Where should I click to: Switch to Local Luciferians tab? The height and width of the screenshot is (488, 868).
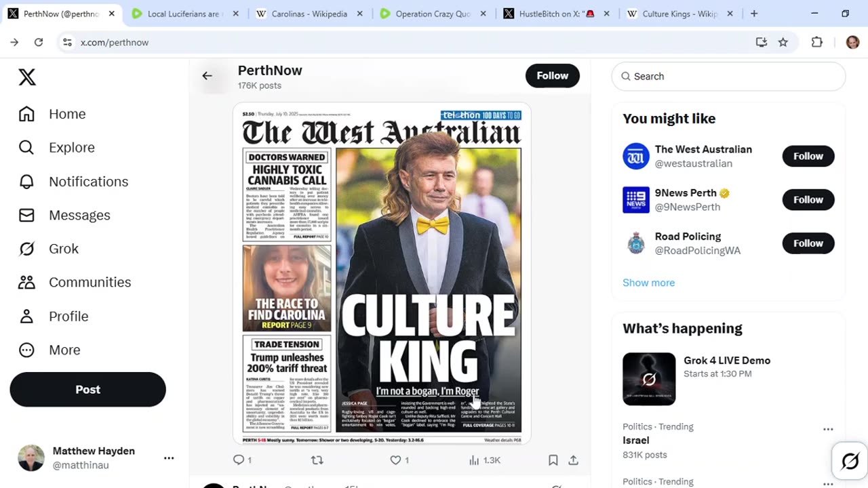pos(184,14)
